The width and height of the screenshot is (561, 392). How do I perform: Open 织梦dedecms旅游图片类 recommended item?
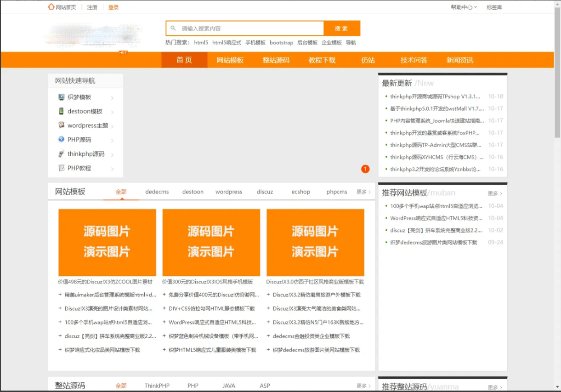(434, 243)
